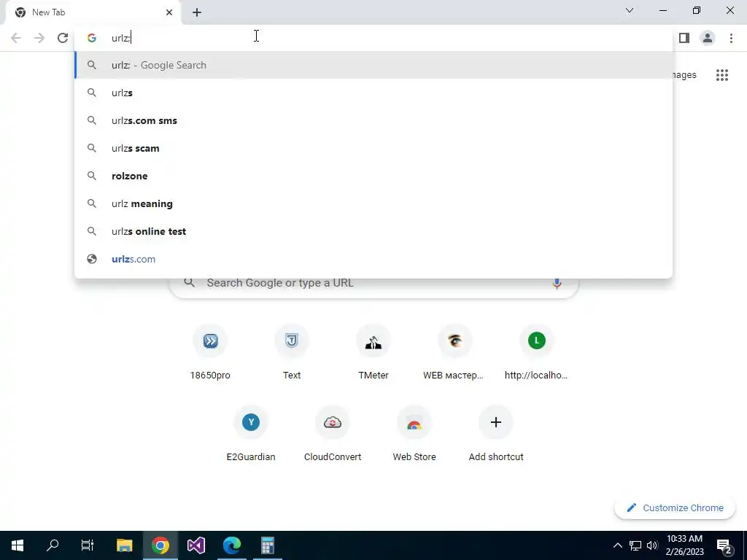Open the CloudConvert shortcut
Viewport: 747px width, 560px height.
(x=333, y=435)
